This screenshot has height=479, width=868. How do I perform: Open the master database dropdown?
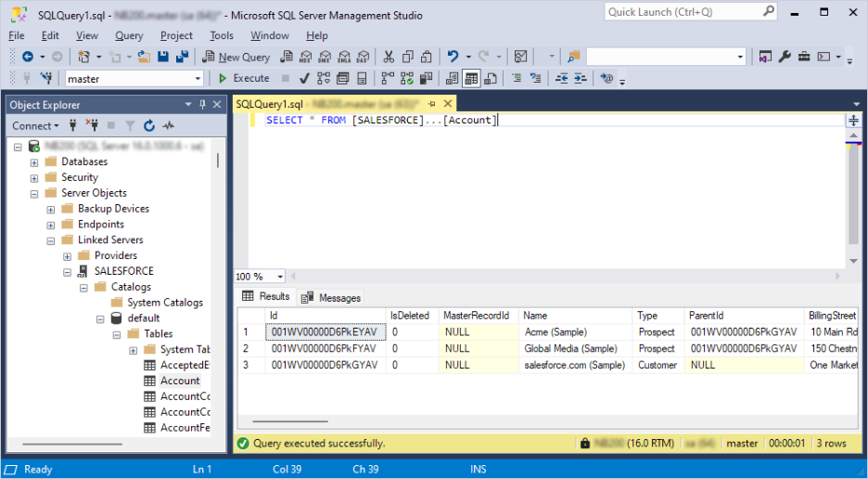198,79
